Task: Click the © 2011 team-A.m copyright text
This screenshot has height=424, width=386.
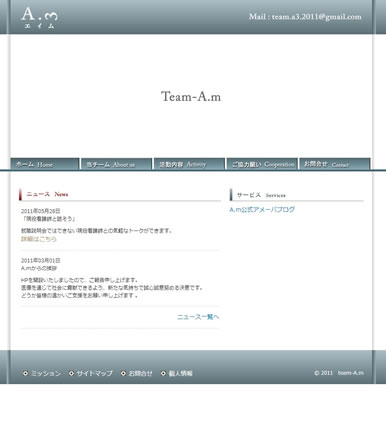Action: tap(339, 373)
